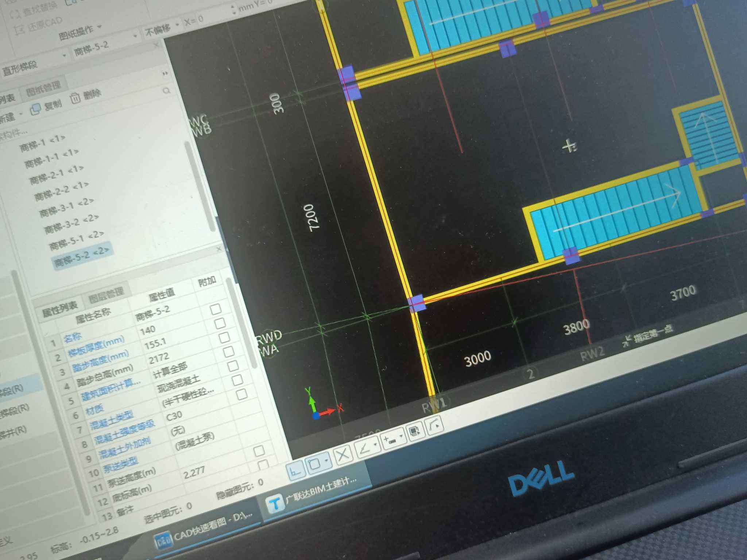Open the plus-minus input dropdown arrow
This screenshot has height=560, width=747.
(400, 436)
